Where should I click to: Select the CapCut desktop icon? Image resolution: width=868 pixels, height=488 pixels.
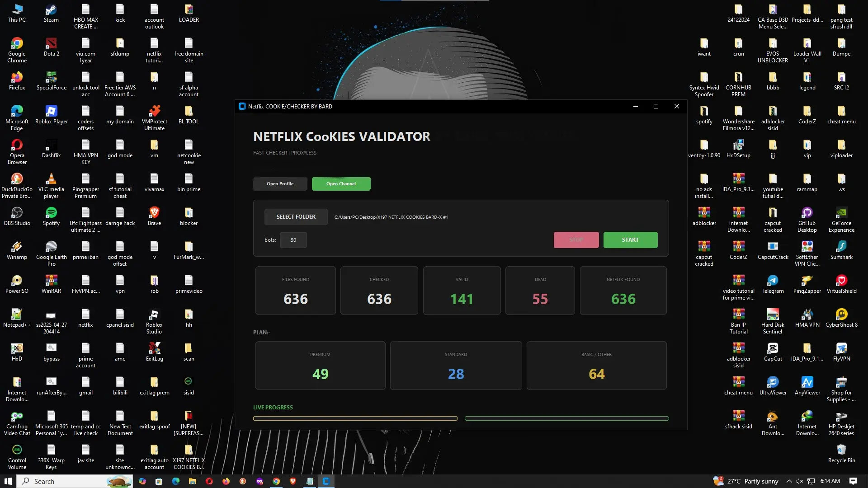point(773,352)
